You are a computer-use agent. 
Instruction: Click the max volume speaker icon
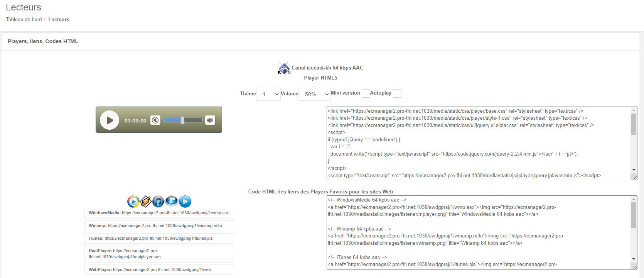[210, 120]
